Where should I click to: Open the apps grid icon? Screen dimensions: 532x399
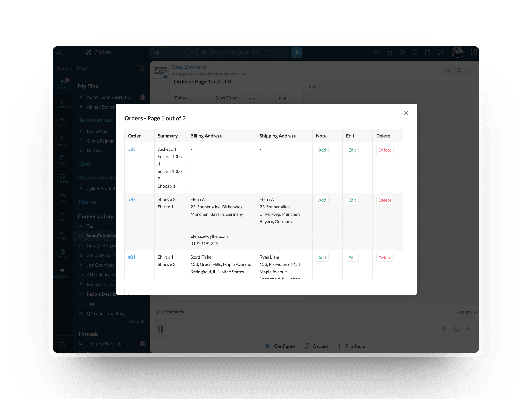tap(474, 52)
